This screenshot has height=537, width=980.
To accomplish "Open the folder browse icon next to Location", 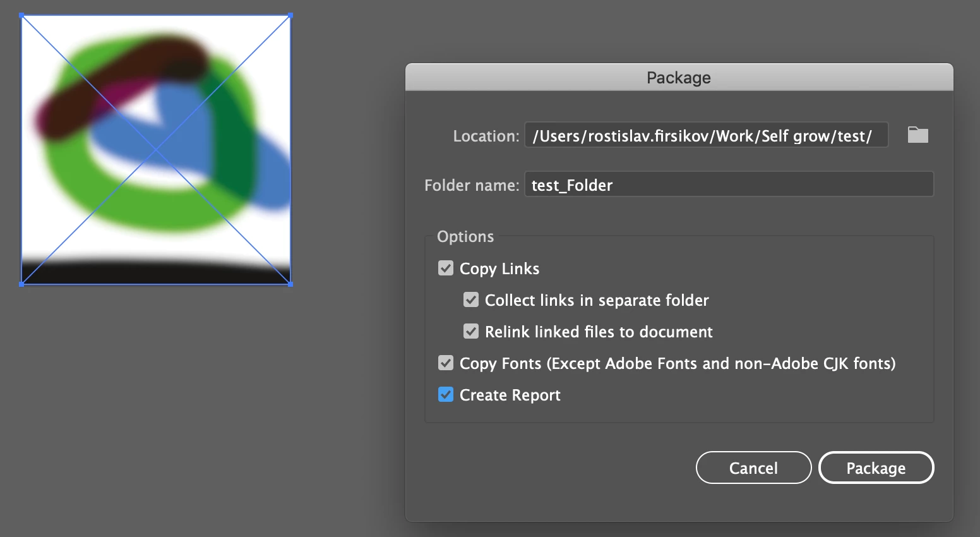I will click(917, 135).
